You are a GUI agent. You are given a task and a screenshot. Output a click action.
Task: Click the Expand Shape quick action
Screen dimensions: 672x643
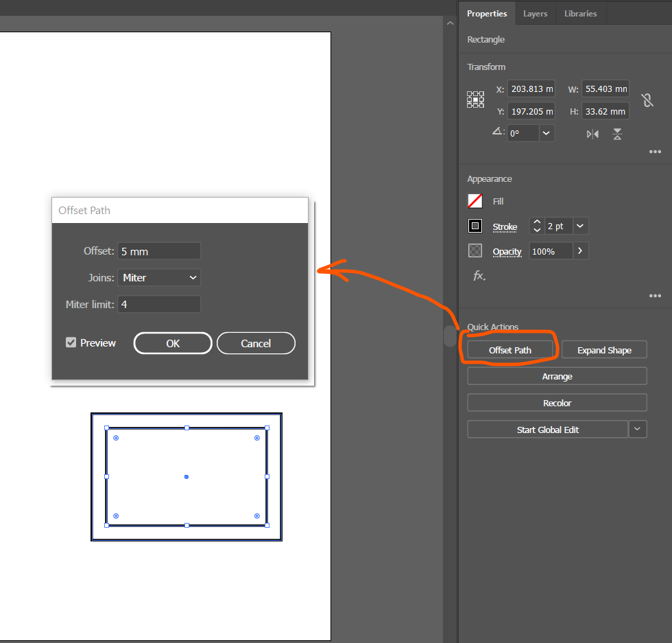[604, 349]
